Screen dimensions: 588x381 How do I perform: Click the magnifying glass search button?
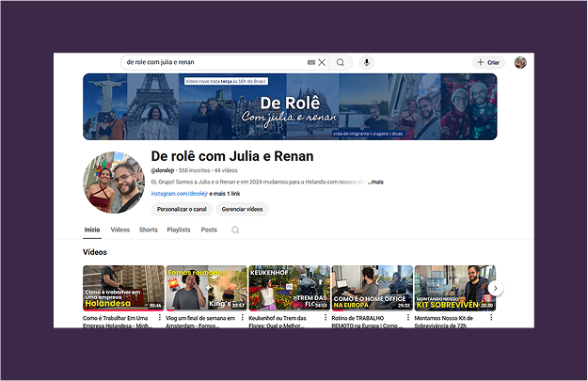pos(341,62)
